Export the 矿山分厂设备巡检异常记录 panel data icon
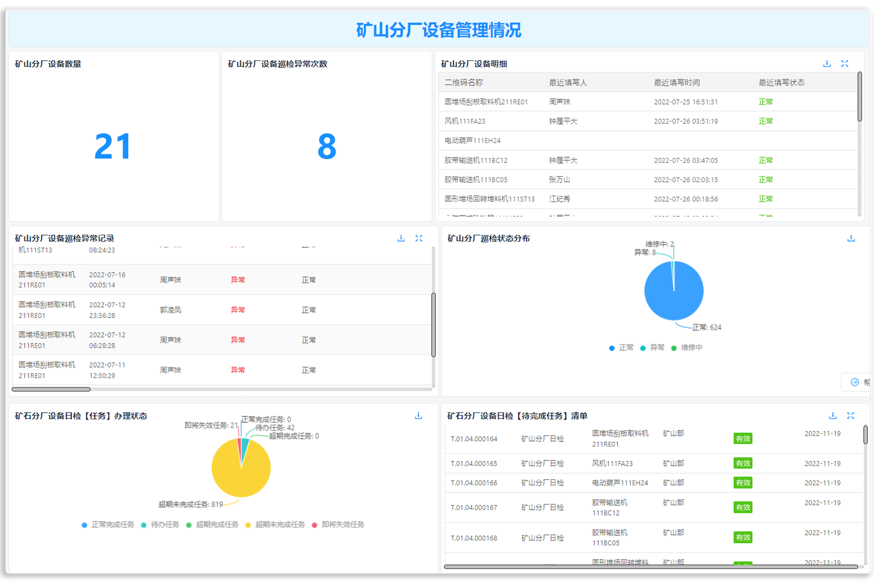This screenshot has width=886, height=588. 401,238
